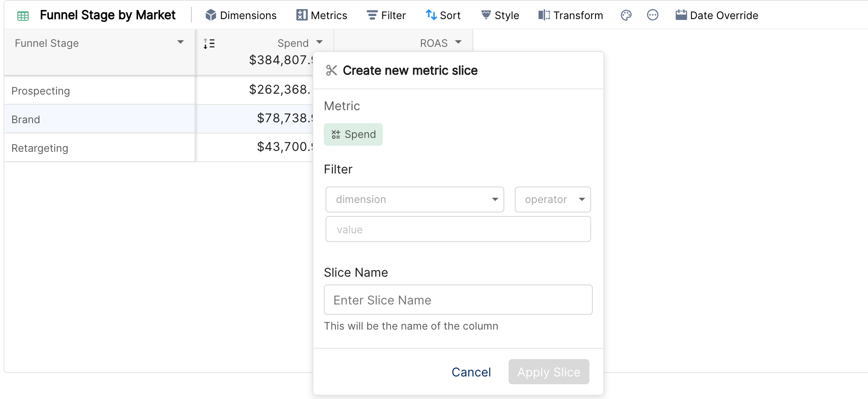The image size is (868, 399).
Task: Click the Filter funnel icon
Action: point(372,15)
